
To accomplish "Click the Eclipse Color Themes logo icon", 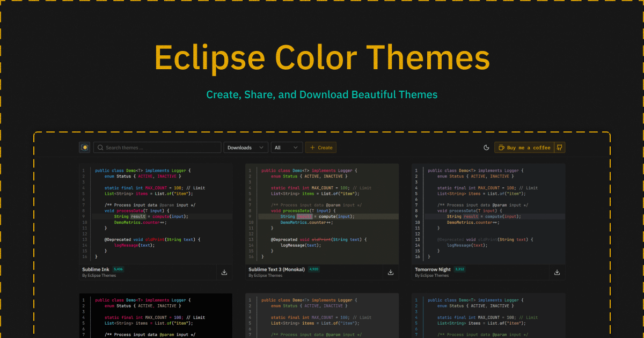I will click(84, 147).
